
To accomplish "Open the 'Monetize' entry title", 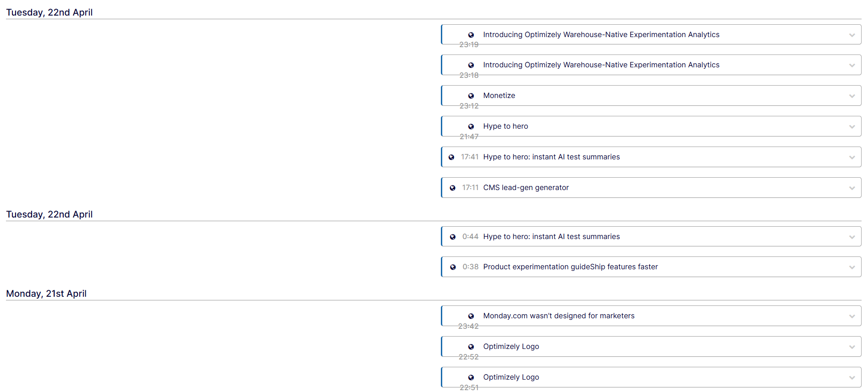I will pos(499,96).
